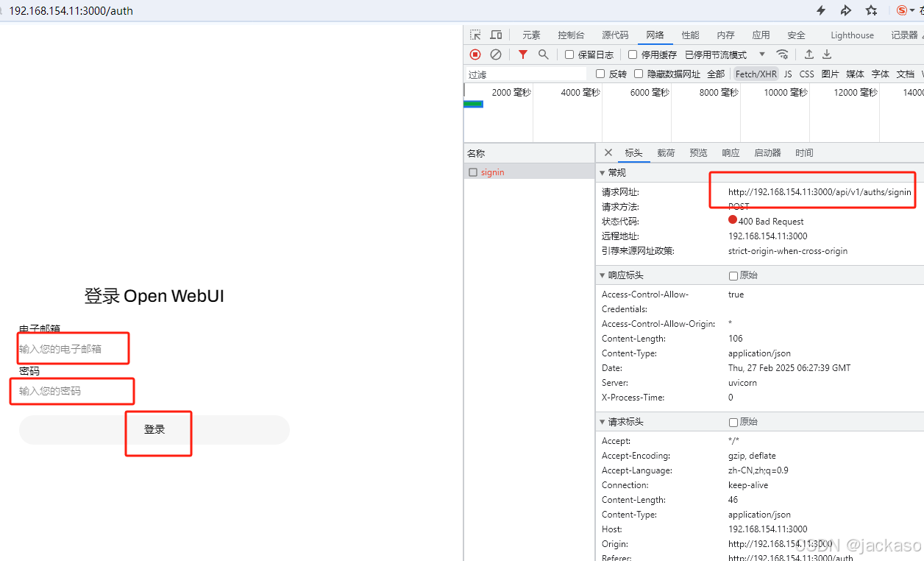Click the red Sogou S icon
The height and width of the screenshot is (561, 924).
click(x=902, y=10)
